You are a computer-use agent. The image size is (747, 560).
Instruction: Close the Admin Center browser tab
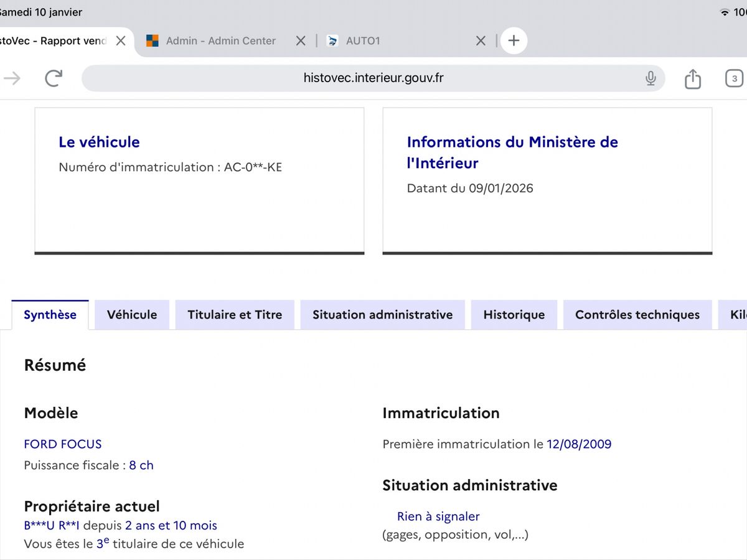300,40
